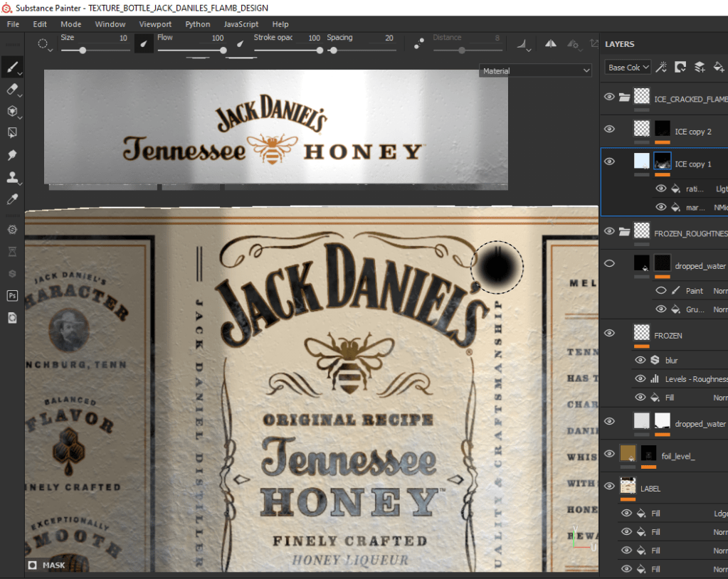The height and width of the screenshot is (579, 728).
Task: Select the Polygon Fill tool
Action: (11, 133)
